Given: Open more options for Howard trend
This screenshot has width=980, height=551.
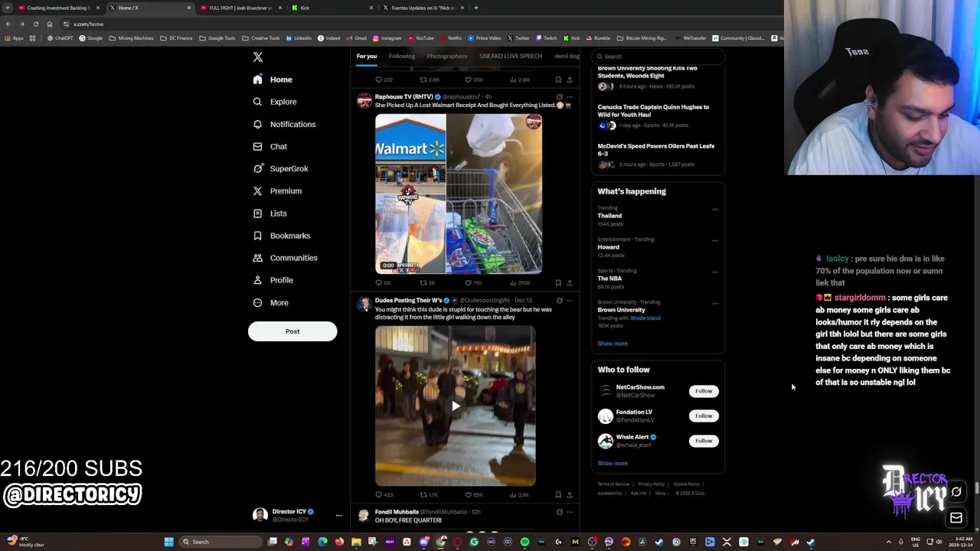Looking at the screenshot, I should tap(715, 240).
